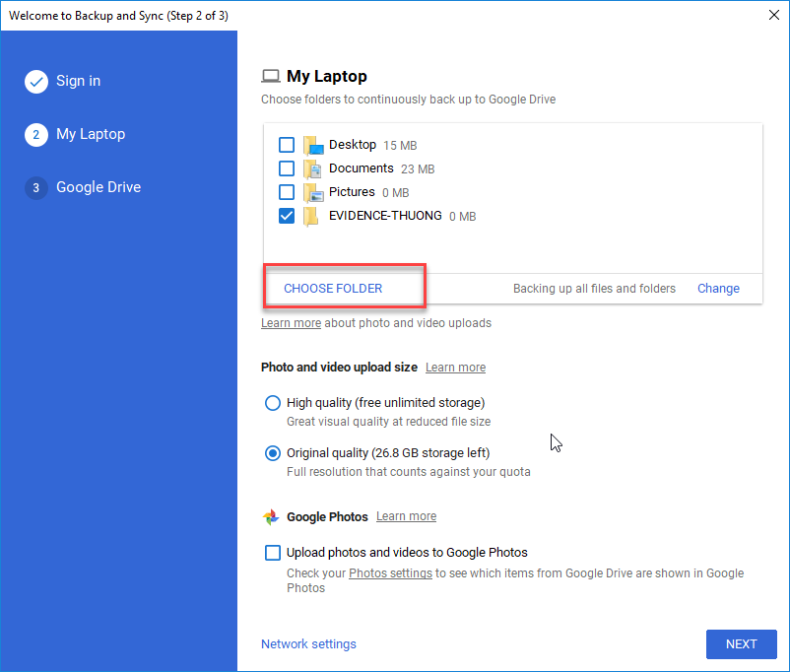
Task: Click the Pictures folder icon
Action: [x=313, y=192]
